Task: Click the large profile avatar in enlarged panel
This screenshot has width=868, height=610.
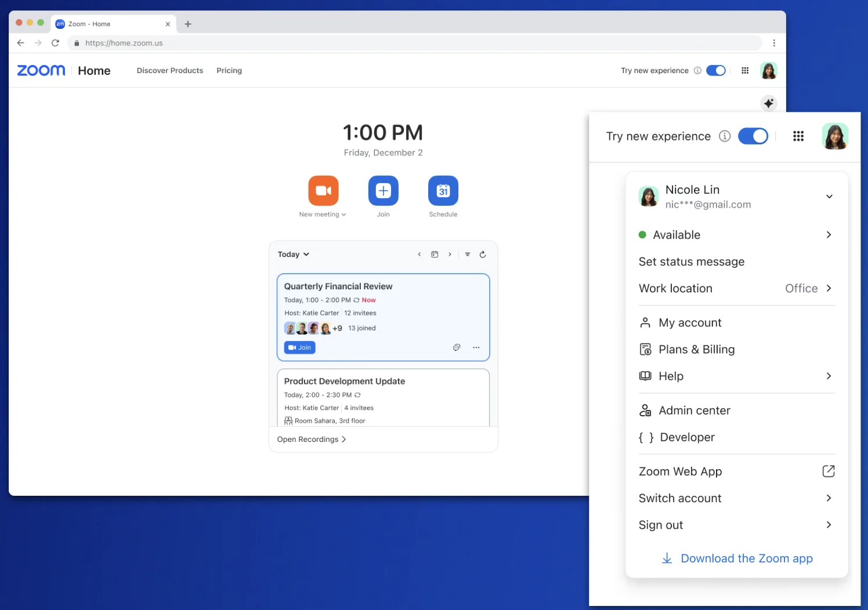Action: tap(836, 136)
